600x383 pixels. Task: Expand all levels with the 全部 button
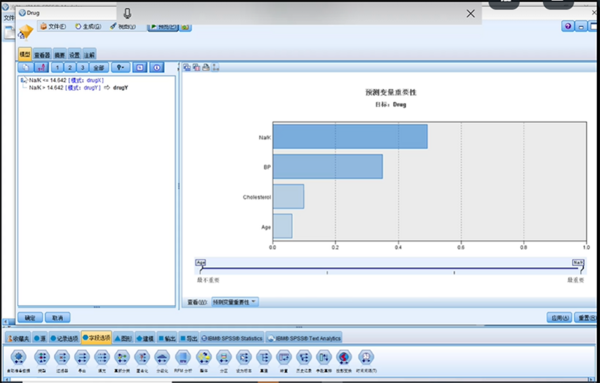point(99,68)
